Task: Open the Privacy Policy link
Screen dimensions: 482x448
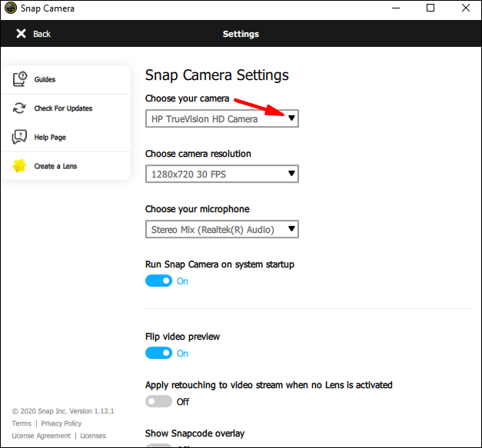Action: (x=61, y=423)
